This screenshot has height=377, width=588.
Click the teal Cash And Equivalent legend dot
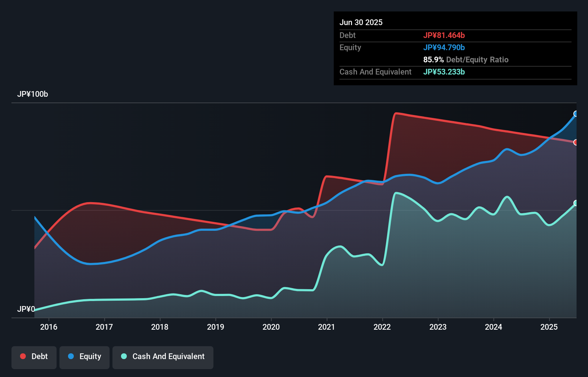pos(124,356)
